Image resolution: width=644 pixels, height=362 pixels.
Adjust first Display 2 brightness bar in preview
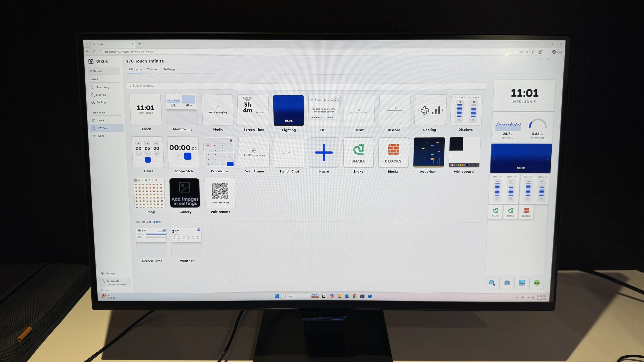511,189
